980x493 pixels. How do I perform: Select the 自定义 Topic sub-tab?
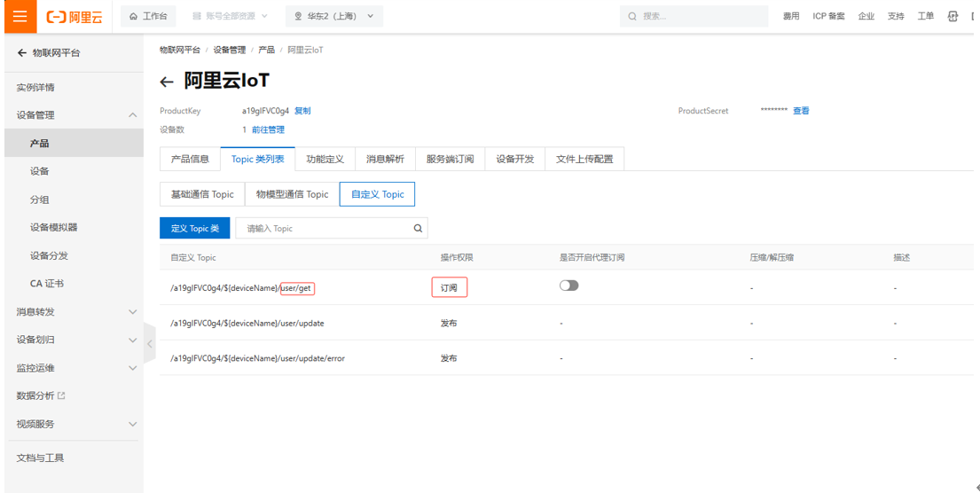click(x=378, y=194)
